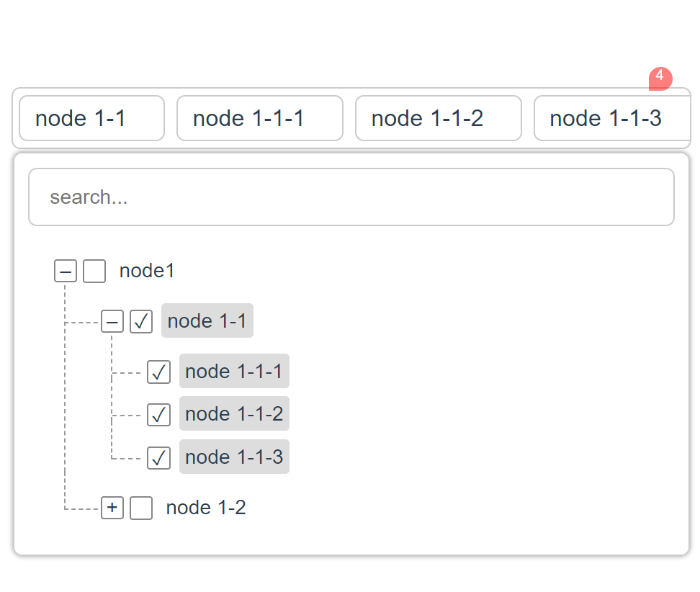Uncheck node 1-1-2's checkbox
The height and width of the screenshot is (592, 700).
158,415
